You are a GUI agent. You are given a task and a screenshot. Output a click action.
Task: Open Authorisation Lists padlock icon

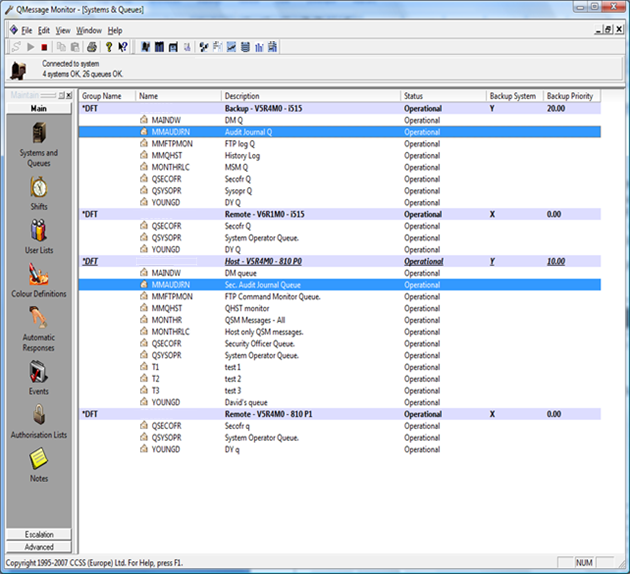point(39,414)
